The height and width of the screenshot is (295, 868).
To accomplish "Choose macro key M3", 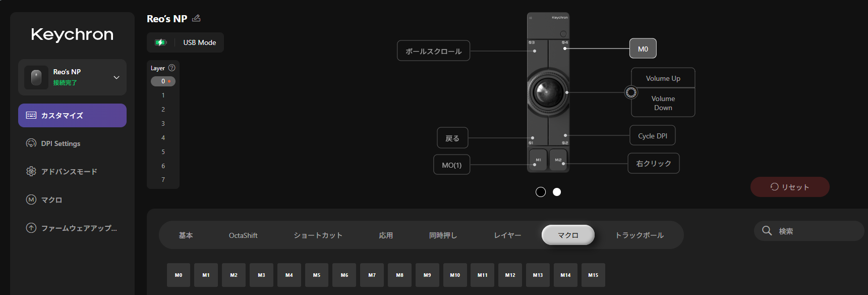I will click(x=261, y=275).
